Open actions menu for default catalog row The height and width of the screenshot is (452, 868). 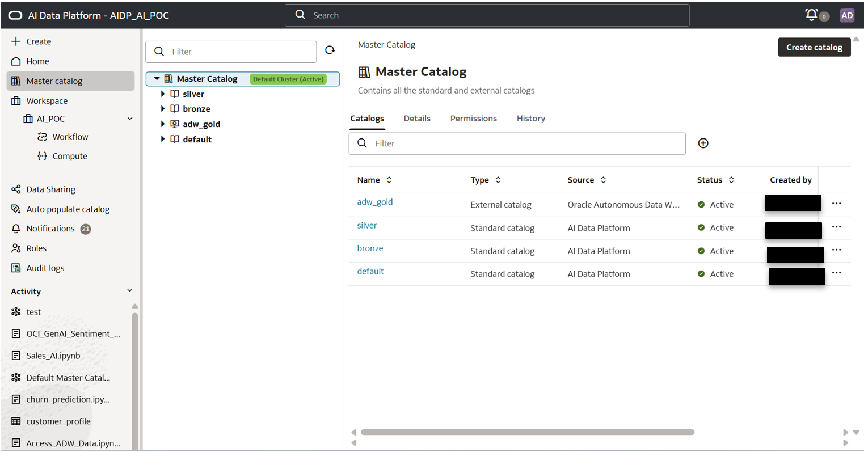click(836, 273)
